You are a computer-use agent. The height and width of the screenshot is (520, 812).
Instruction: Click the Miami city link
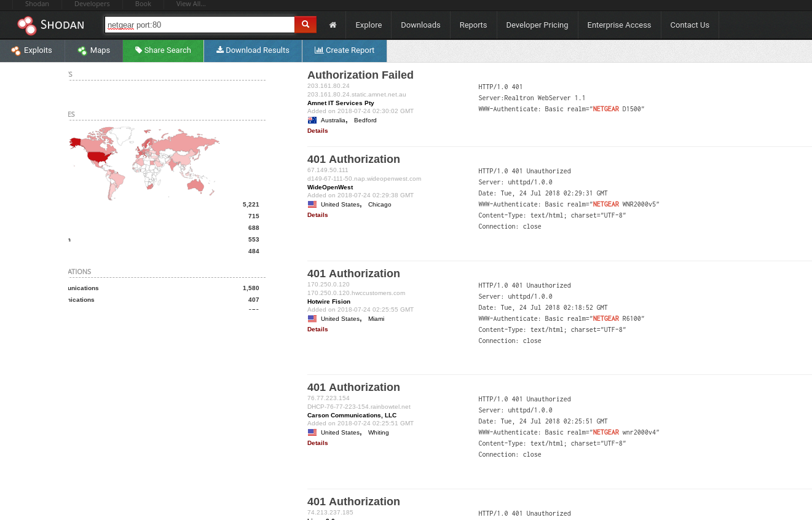pyautogui.click(x=376, y=319)
